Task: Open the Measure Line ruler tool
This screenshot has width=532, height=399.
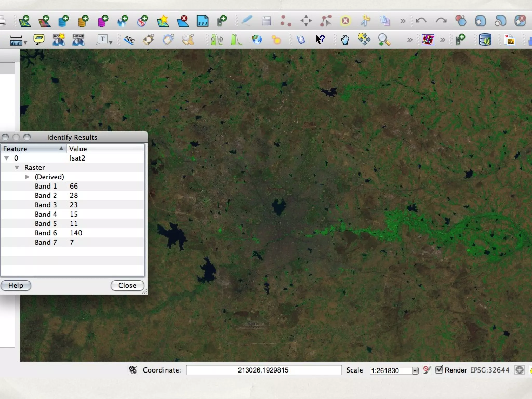Action: 16,40
